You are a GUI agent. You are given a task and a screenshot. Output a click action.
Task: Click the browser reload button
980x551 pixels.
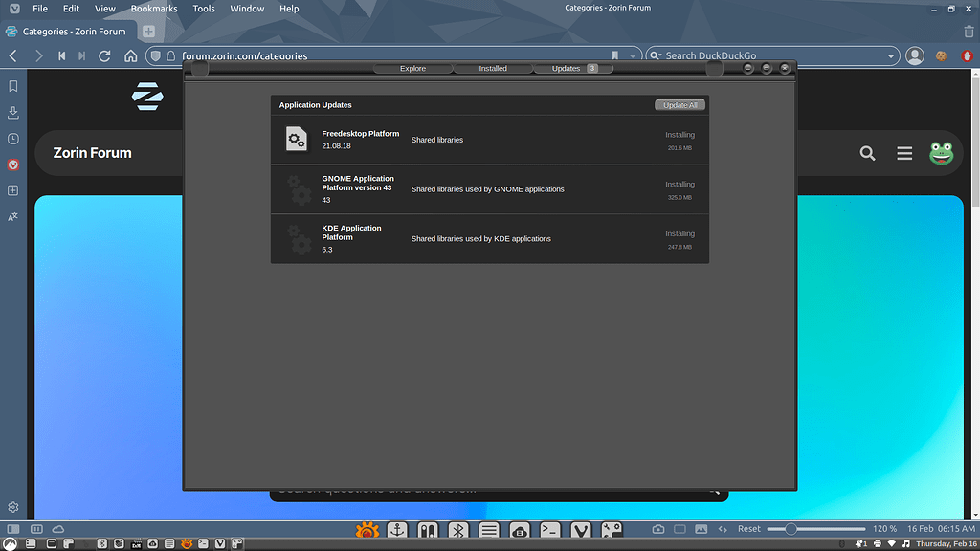(x=106, y=56)
